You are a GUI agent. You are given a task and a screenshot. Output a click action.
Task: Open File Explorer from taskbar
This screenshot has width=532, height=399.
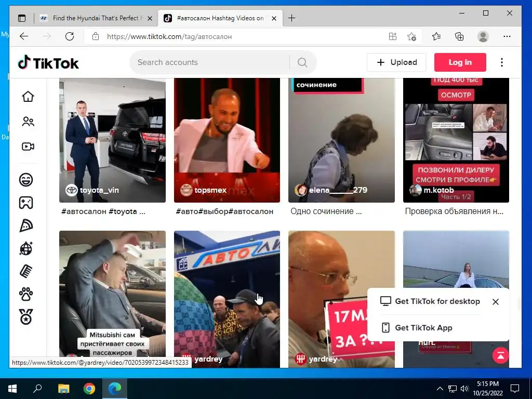click(63, 389)
